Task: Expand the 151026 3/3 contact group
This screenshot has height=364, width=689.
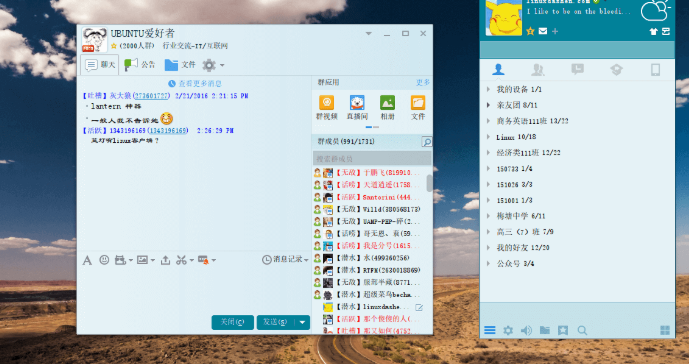Action: [488, 184]
